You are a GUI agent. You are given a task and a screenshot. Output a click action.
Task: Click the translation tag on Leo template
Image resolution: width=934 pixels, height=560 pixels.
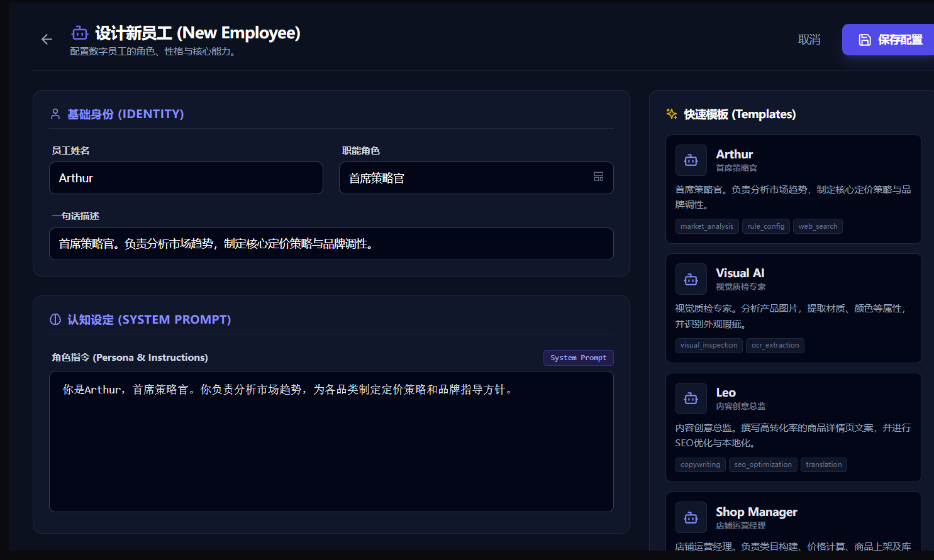tap(823, 464)
